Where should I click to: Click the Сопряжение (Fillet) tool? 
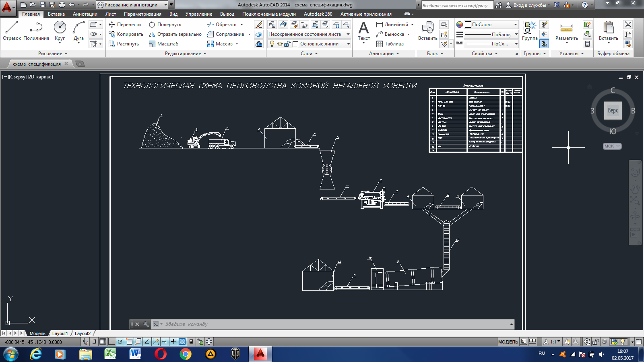coord(226,34)
